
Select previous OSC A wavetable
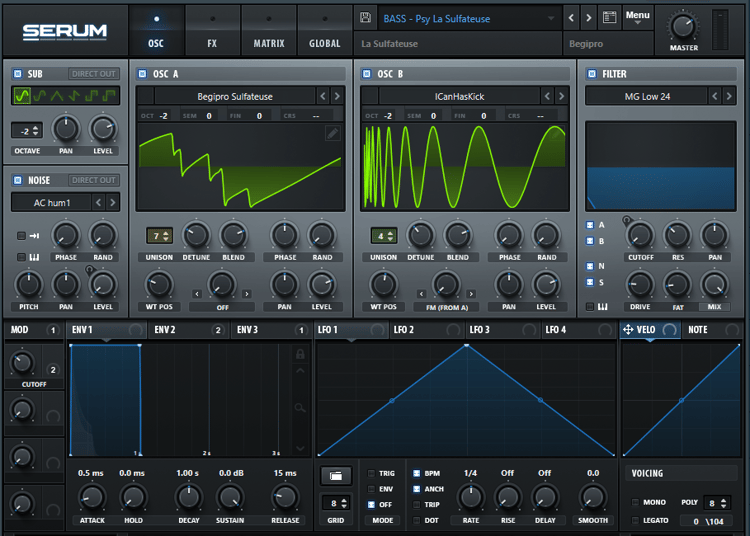pyautogui.click(x=323, y=96)
